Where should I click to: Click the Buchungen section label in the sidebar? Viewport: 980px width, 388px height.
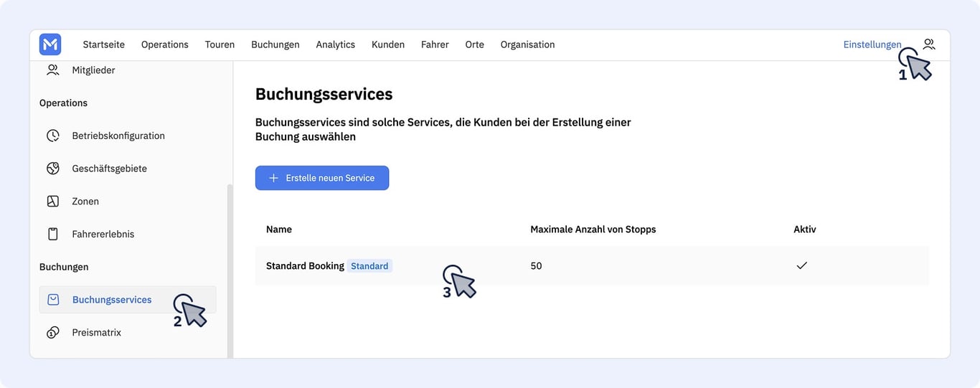coord(64,267)
